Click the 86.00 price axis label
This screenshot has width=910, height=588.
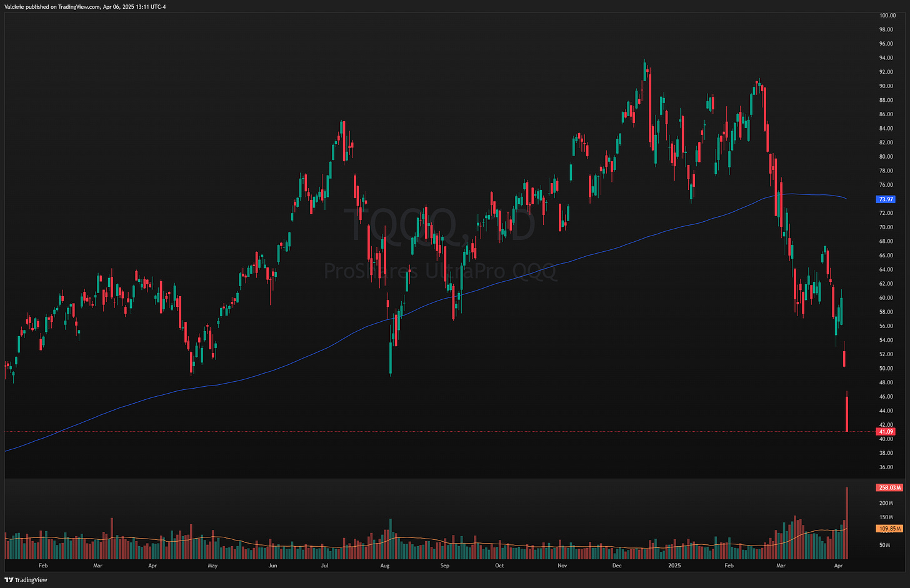886,114
